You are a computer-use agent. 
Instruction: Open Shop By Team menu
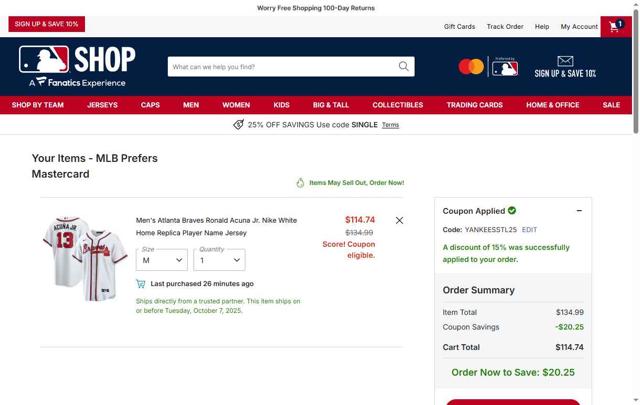tap(38, 105)
